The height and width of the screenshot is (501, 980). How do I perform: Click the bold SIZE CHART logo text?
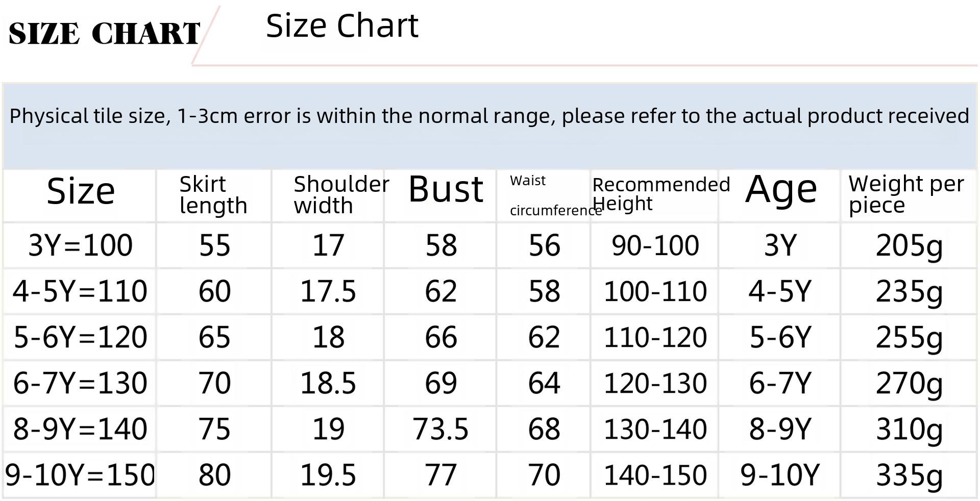click(x=104, y=34)
